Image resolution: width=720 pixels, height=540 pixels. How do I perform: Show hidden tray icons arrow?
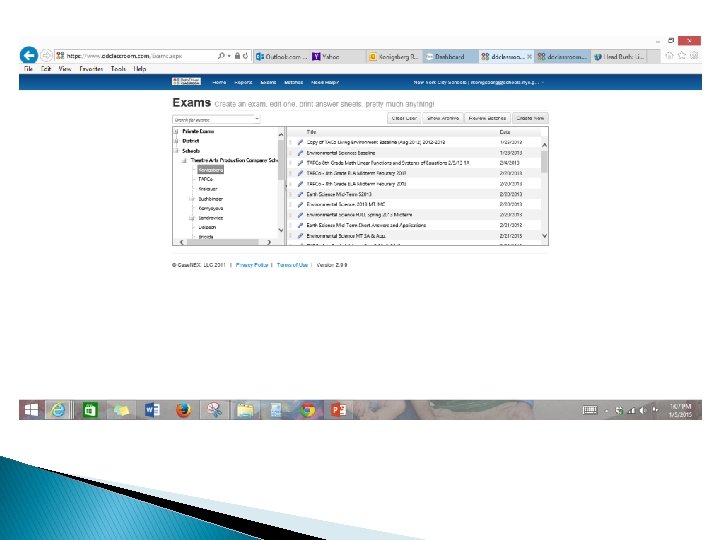pos(606,411)
